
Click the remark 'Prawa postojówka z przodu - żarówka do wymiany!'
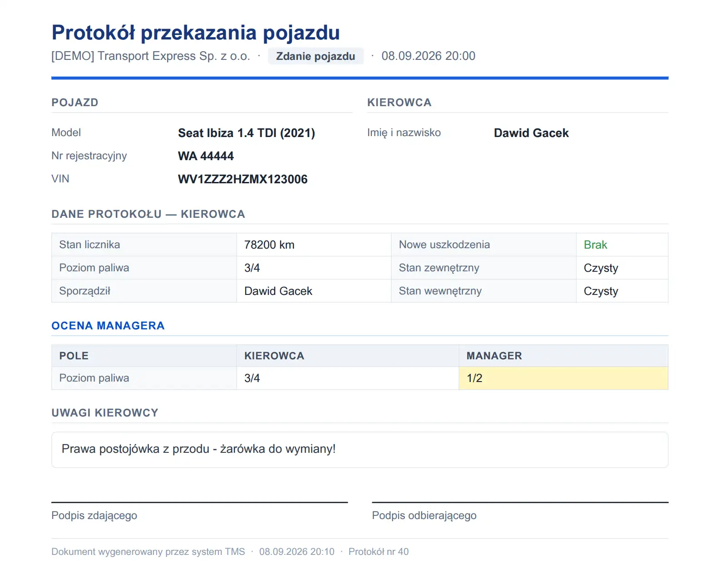[x=198, y=449]
